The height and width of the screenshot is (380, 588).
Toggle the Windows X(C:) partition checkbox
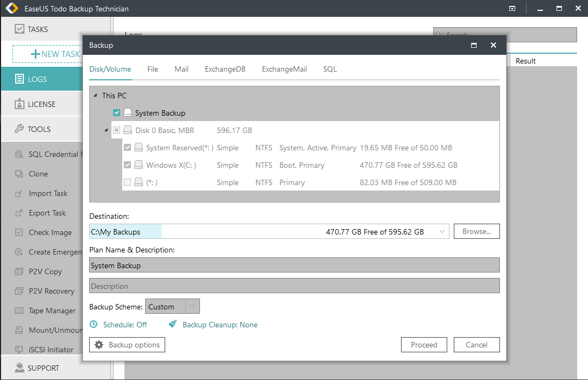click(128, 165)
